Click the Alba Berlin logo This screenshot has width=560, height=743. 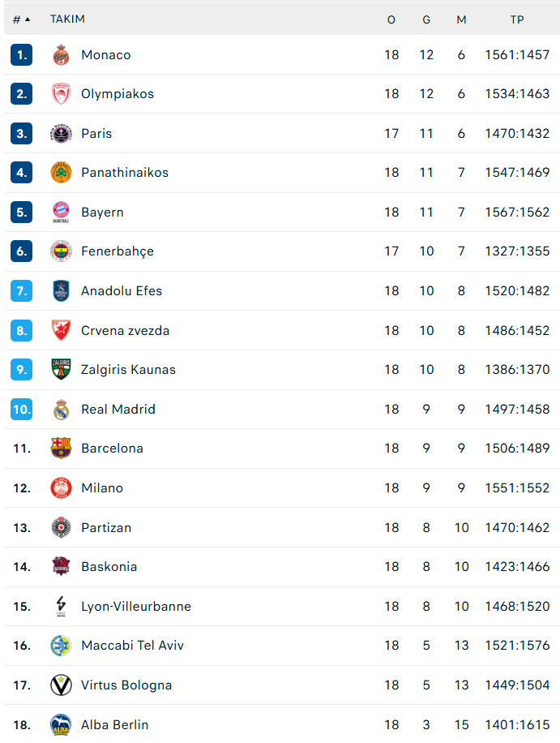click(x=61, y=724)
